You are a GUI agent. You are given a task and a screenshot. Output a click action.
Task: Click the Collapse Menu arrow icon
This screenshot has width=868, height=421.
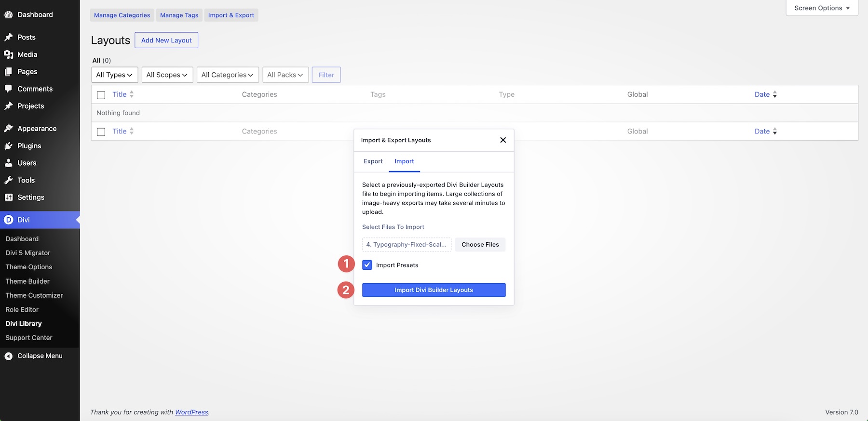point(9,356)
